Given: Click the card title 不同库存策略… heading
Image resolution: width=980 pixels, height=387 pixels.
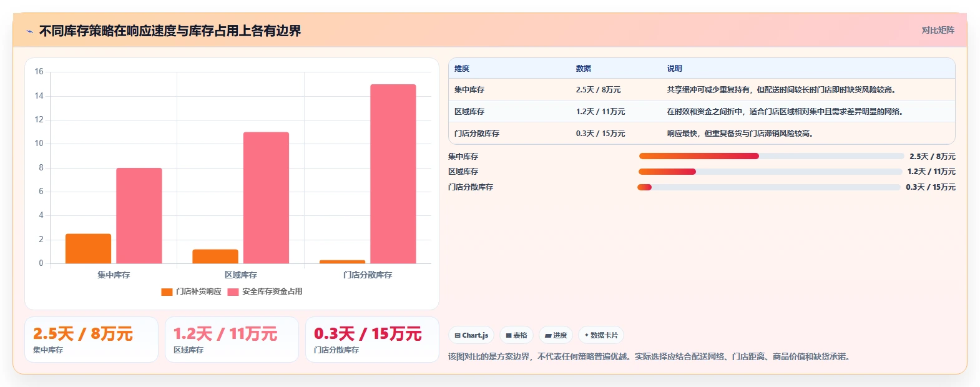Looking at the screenshot, I should pyautogui.click(x=170, y=31).
